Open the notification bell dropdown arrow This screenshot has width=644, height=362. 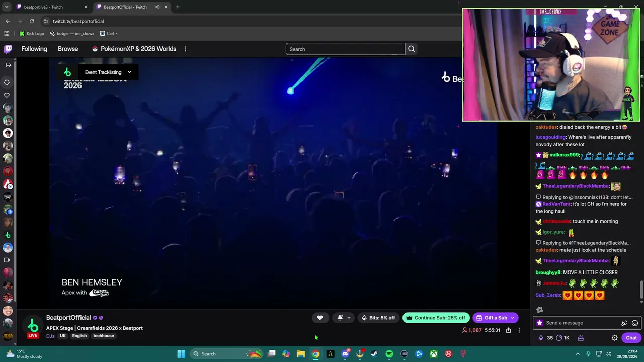click(x=349, y=318)
